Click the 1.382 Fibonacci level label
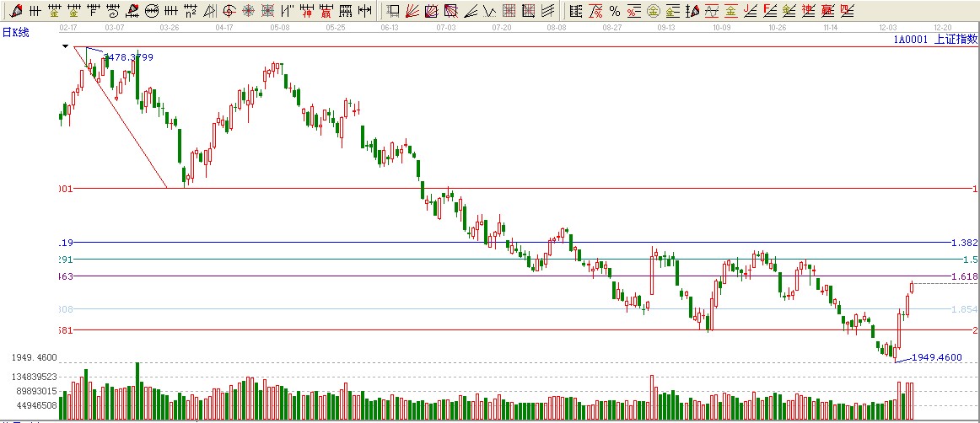The height and width of the screenshot is (423, 980). 963,243
